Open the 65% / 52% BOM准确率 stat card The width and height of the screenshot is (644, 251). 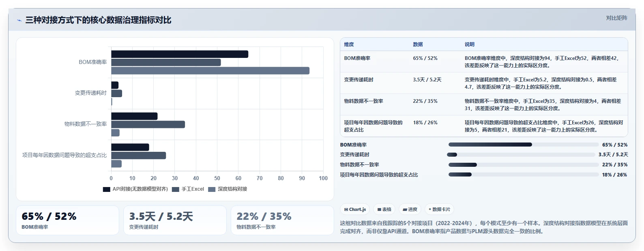tap(67, 220)
